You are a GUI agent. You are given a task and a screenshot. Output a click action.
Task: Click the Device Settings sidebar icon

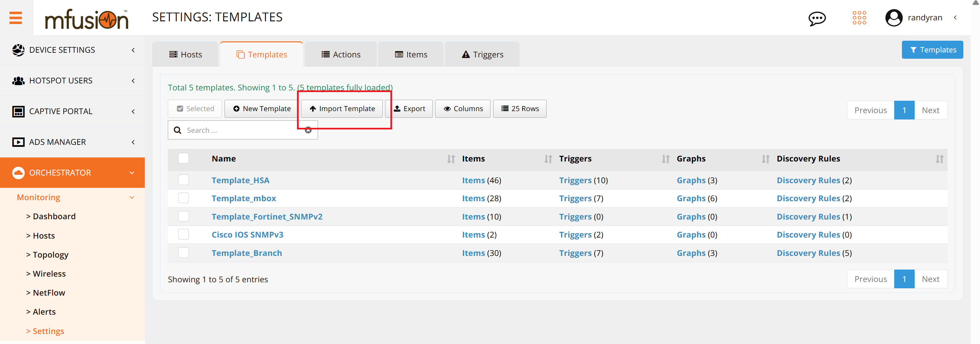pos(18,50)
